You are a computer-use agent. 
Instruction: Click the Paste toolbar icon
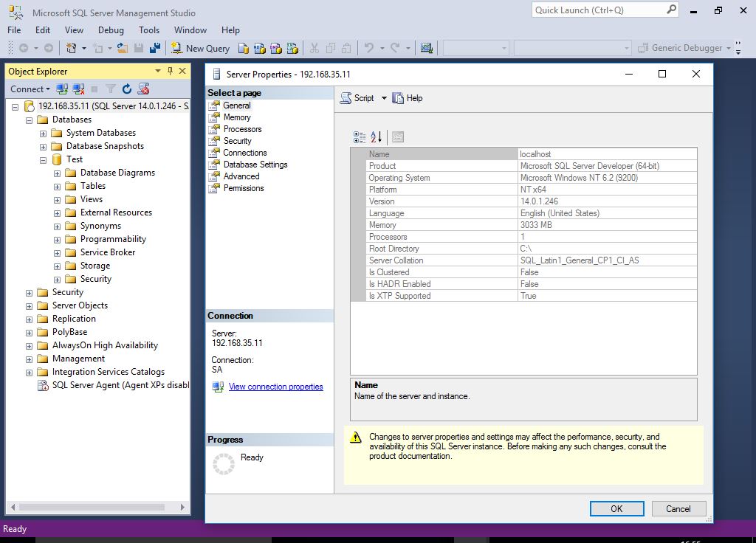[346, 48]
